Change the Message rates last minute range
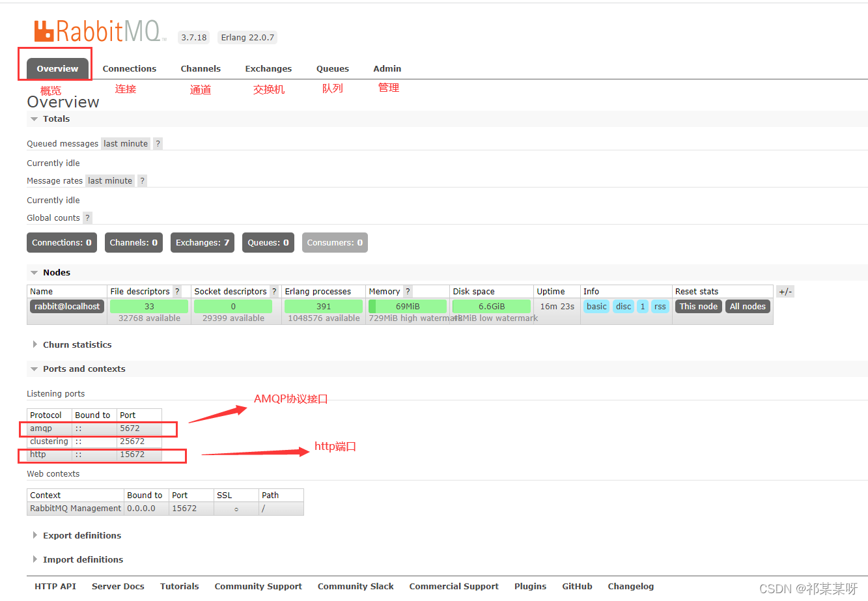 [110, 181]
